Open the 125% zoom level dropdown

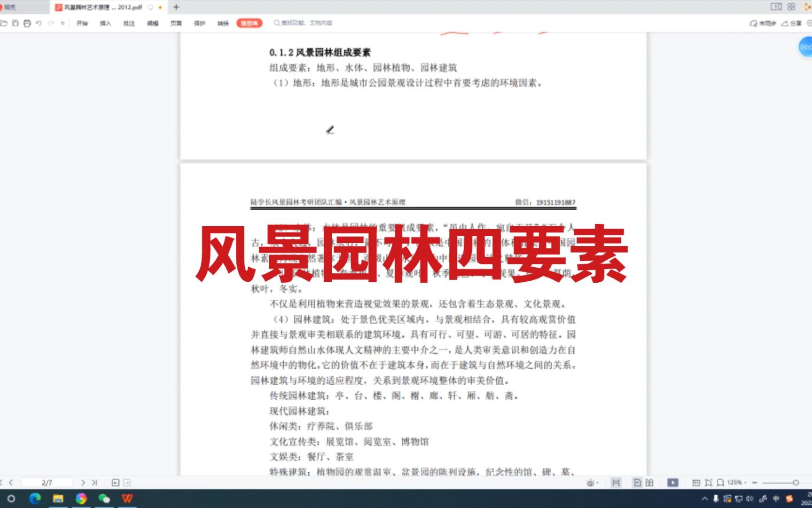736,482
